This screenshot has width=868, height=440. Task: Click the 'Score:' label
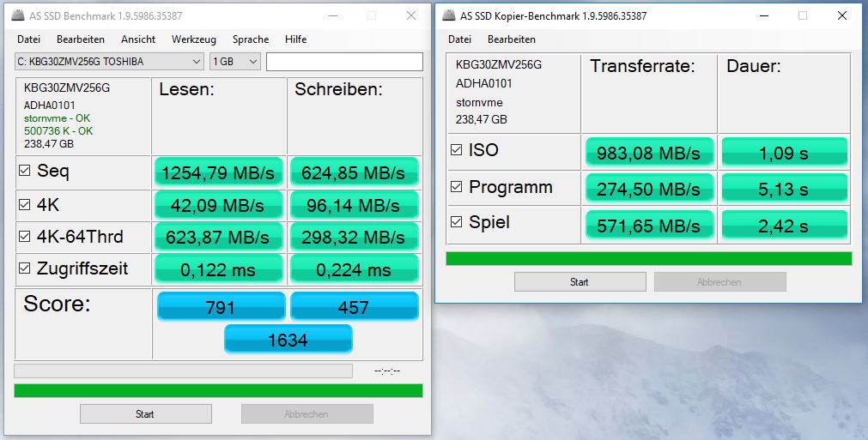57,304
